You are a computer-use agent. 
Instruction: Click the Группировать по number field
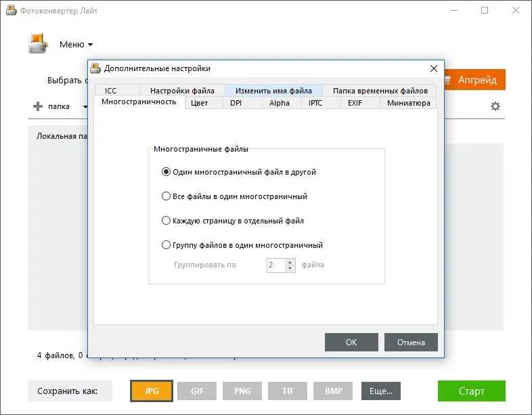[277, 265]
